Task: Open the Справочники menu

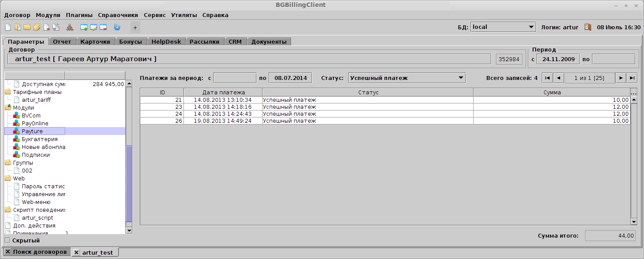Action: [x=118, y=15]
